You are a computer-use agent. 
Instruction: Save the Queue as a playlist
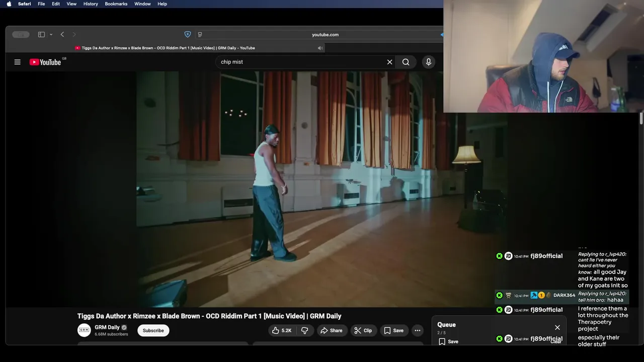(x=448, y=341)
